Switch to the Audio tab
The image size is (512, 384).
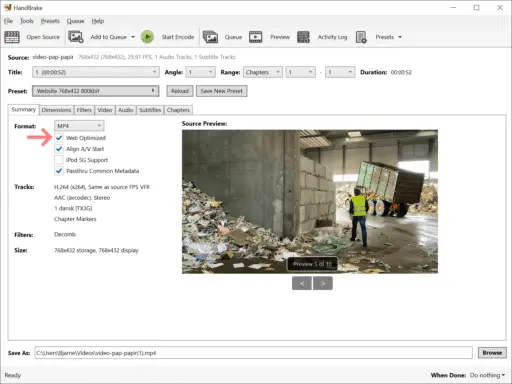click(126, 110)
